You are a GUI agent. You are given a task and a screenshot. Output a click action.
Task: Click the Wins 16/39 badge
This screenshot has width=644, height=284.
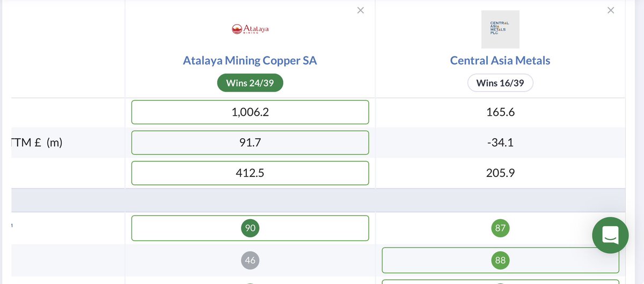click(x=500, y=83)
